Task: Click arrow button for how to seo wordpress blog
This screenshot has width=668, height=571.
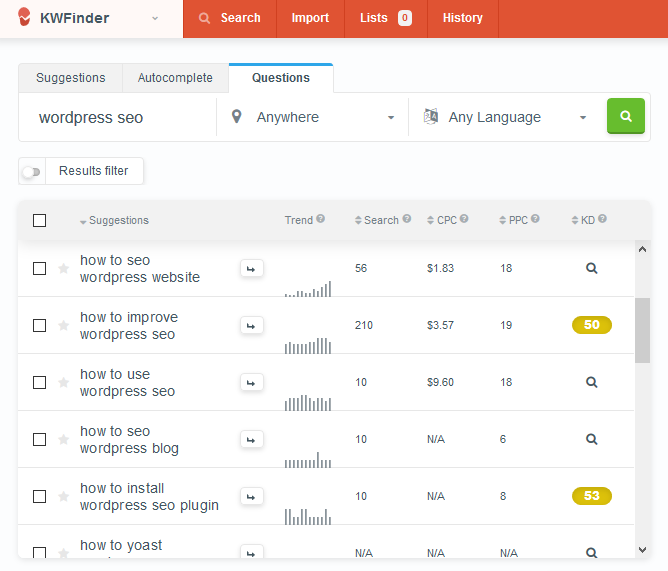Action: tap(251, 439)
